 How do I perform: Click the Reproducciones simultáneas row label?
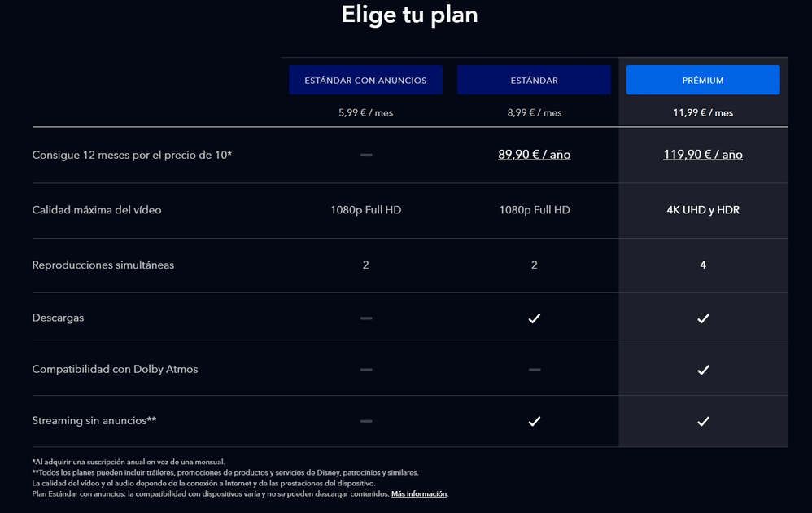103,265
